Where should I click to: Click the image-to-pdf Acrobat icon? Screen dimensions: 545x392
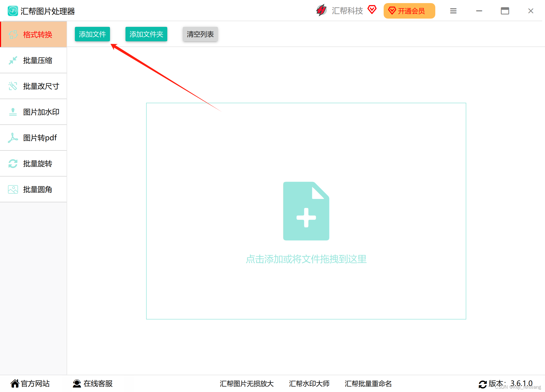[x=13, y=138]
